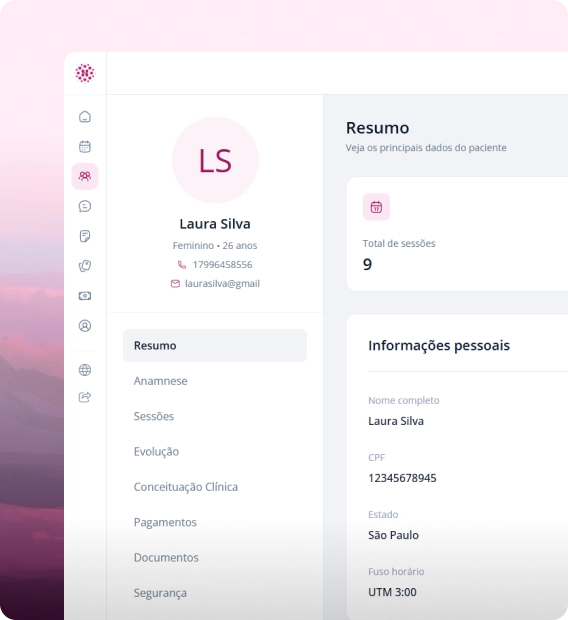The width and height of the screenshot is (568, 620).
Task: Open the Sessões section
Action: pos(154,416)
